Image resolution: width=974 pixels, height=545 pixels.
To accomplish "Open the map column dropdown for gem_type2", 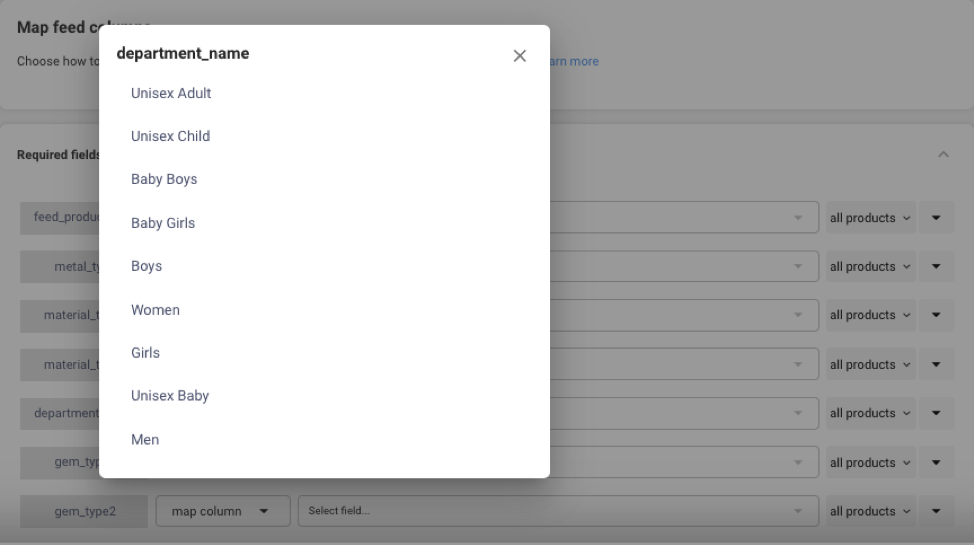I will [223, 511].
